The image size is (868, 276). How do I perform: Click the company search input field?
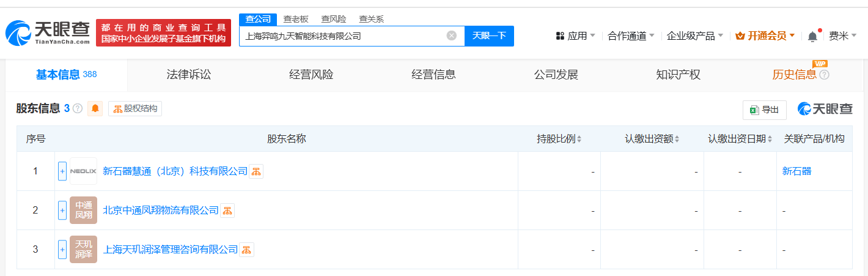point(342,35)
